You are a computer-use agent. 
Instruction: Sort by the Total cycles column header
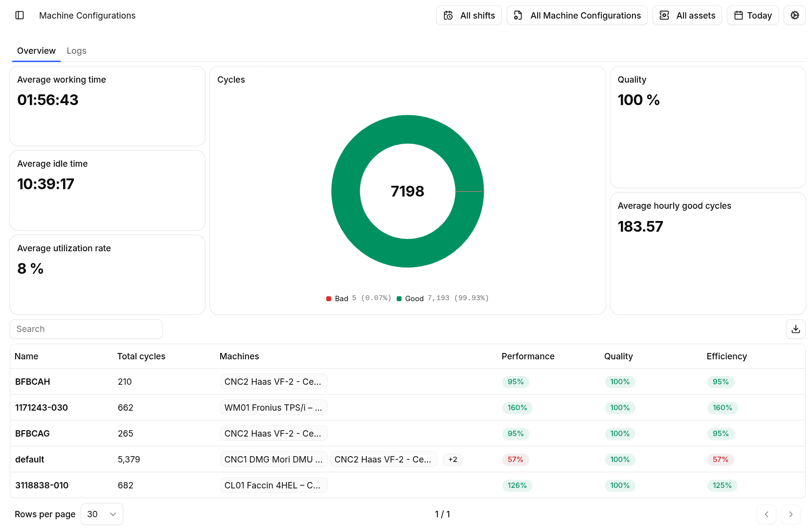[141, 356]
